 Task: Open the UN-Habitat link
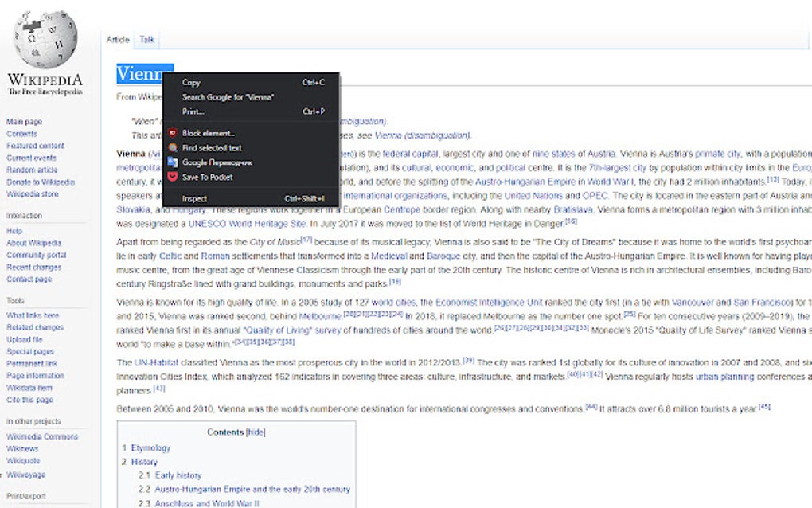pyautogui.click(x=156, y=362)
